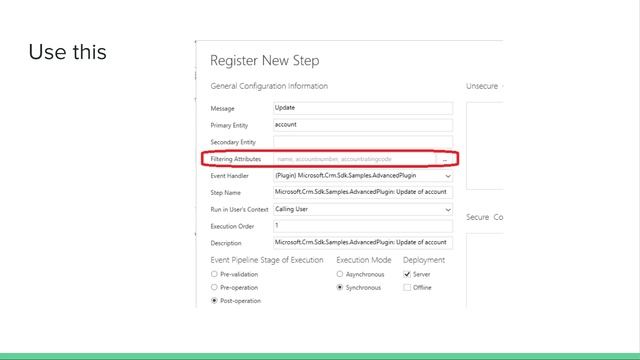This screenshot has width=640, height=360.
Task: Click the Description text field
Action: click(x=363, y=242)
